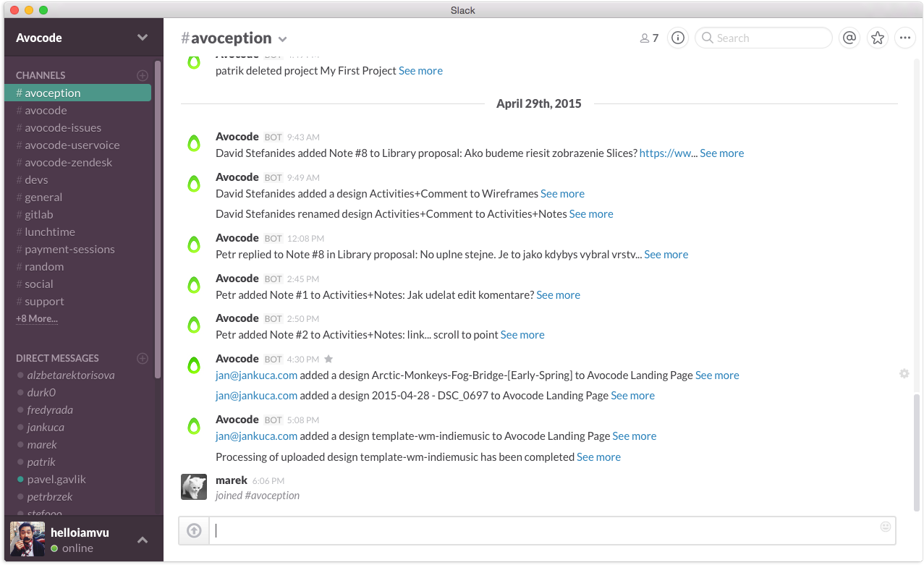
Task: See more on Note #1 message
Action: click(x=558, y=295)
